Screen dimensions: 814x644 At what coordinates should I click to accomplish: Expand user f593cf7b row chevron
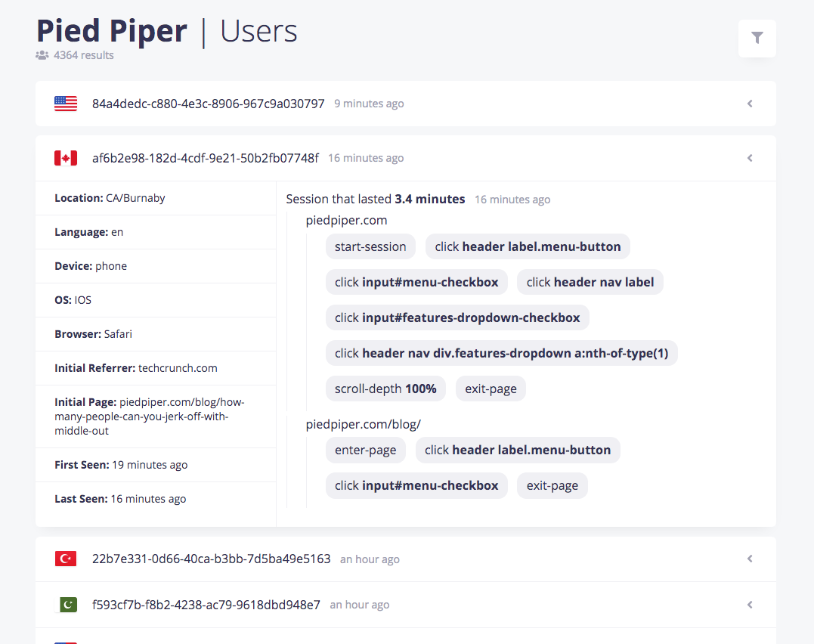click(750, 605)
